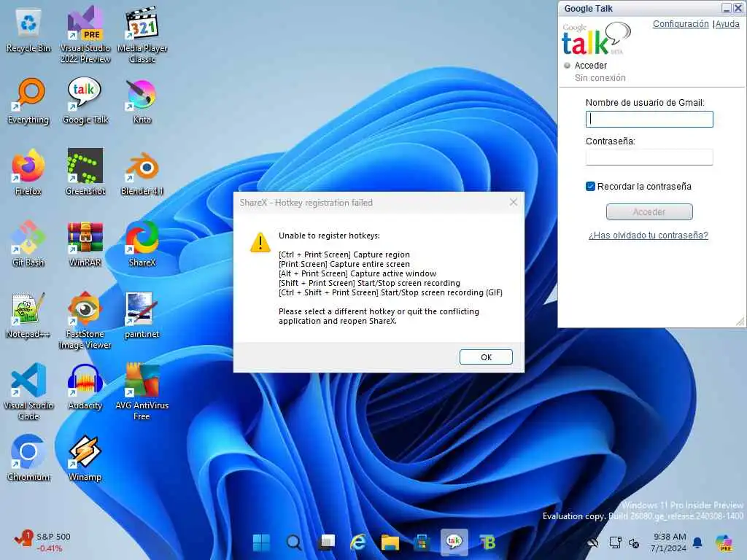Click the colorful PRE tray icon
This screenshot has width=747, height=560.
[724, 542]
